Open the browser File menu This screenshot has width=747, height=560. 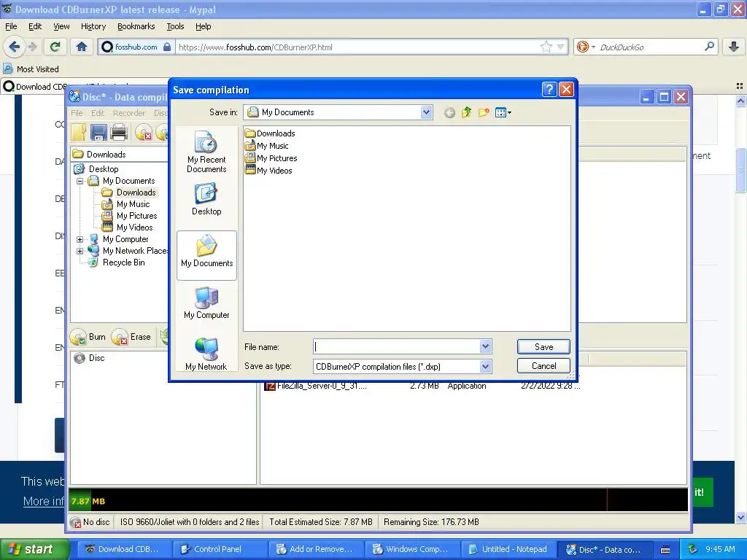(11, 26)
